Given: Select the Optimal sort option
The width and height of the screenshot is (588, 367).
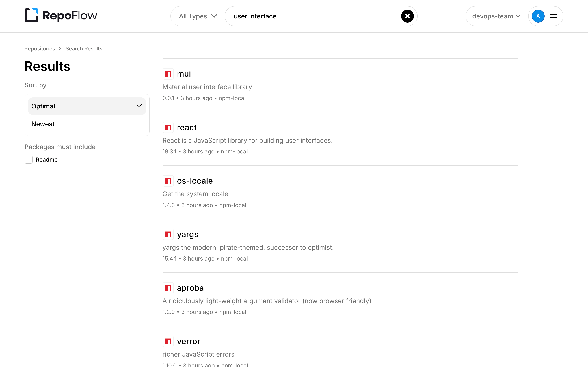Looking at the screenshot, I should (x=87, y=106).
